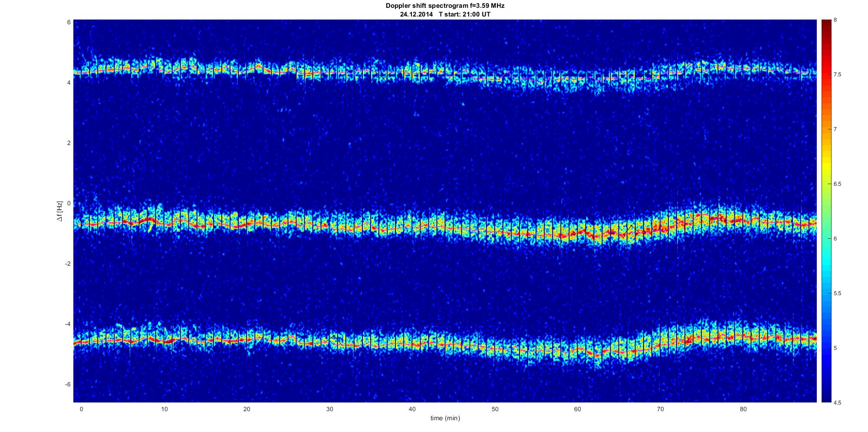Click x-axis tick label '40'

412,409
